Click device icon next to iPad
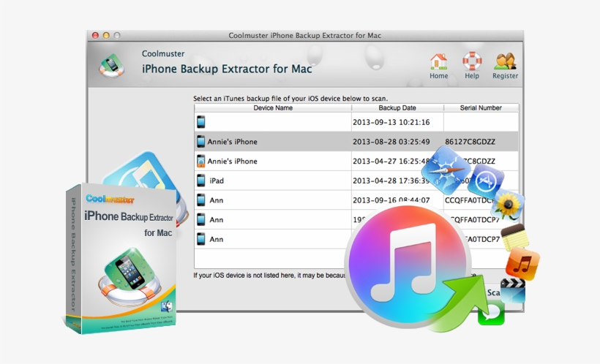 [x=201, y=181]
